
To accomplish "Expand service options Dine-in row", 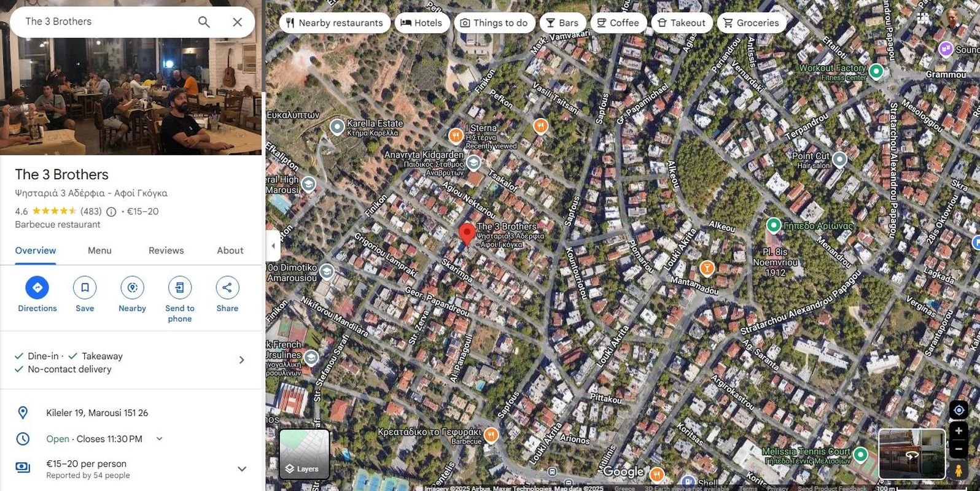I will [x=131, y=362].
